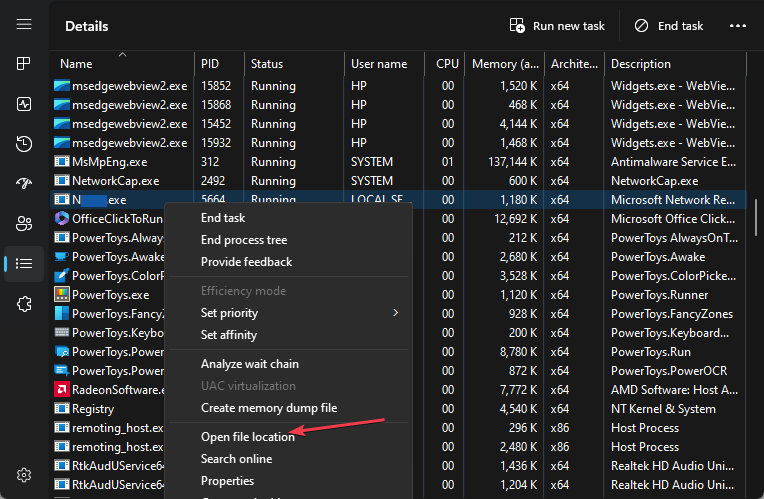Click AMD Software: Host description

[x=674, y=390]
